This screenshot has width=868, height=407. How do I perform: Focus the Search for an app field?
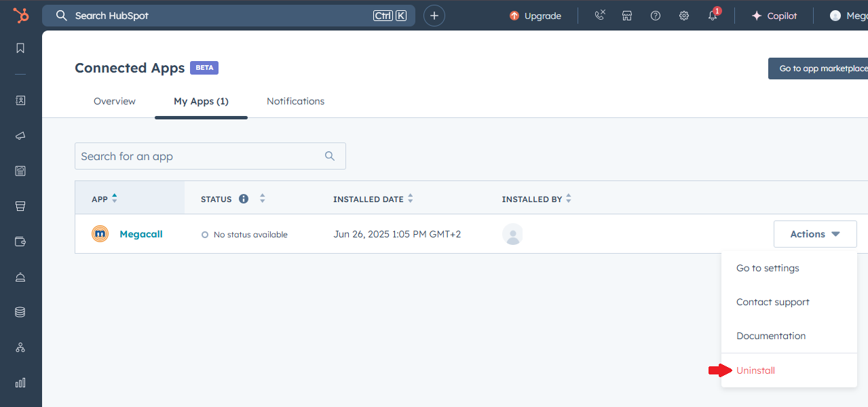(x=210, y=156)
